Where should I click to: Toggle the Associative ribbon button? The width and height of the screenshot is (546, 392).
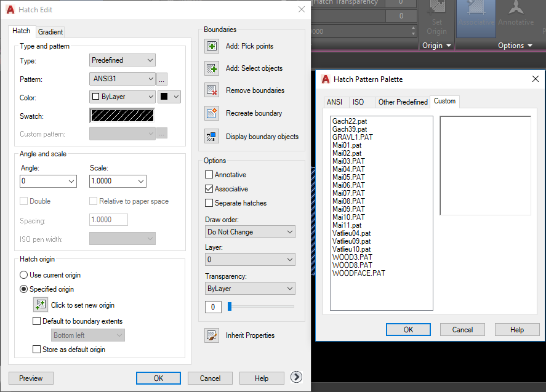(476, 18)
